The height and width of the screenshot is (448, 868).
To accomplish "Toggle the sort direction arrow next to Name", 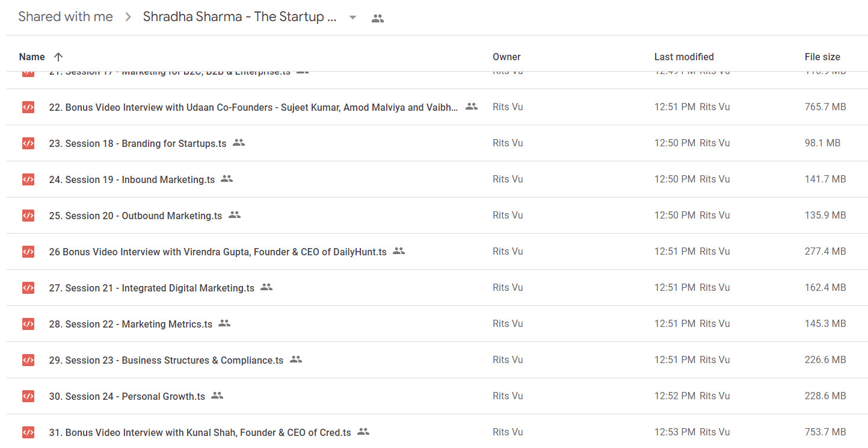I will click(58, 57).
